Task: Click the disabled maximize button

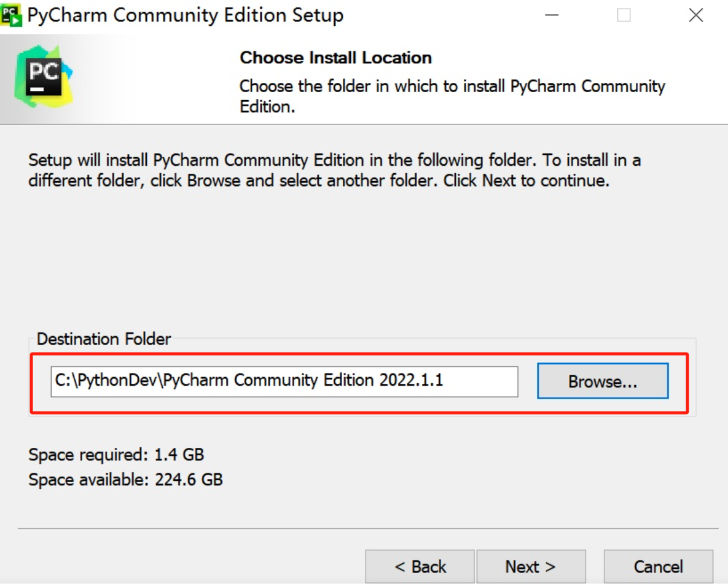Action: [x=624, y=15]
